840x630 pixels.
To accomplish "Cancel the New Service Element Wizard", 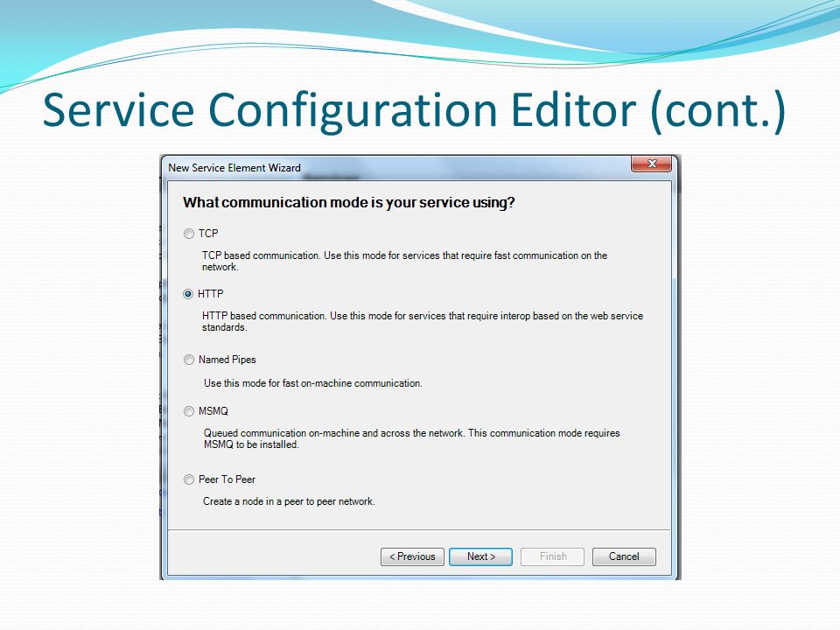I will pos(624,556).
